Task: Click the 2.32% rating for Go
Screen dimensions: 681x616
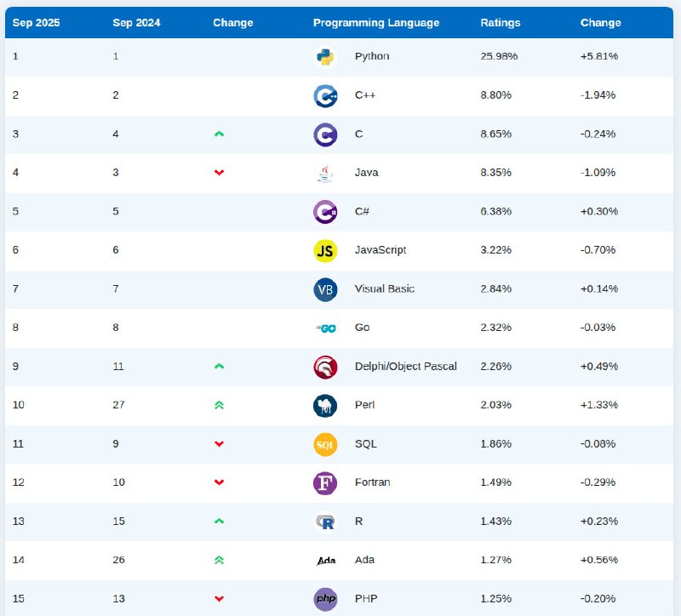Action: click(x=496, y=328)
